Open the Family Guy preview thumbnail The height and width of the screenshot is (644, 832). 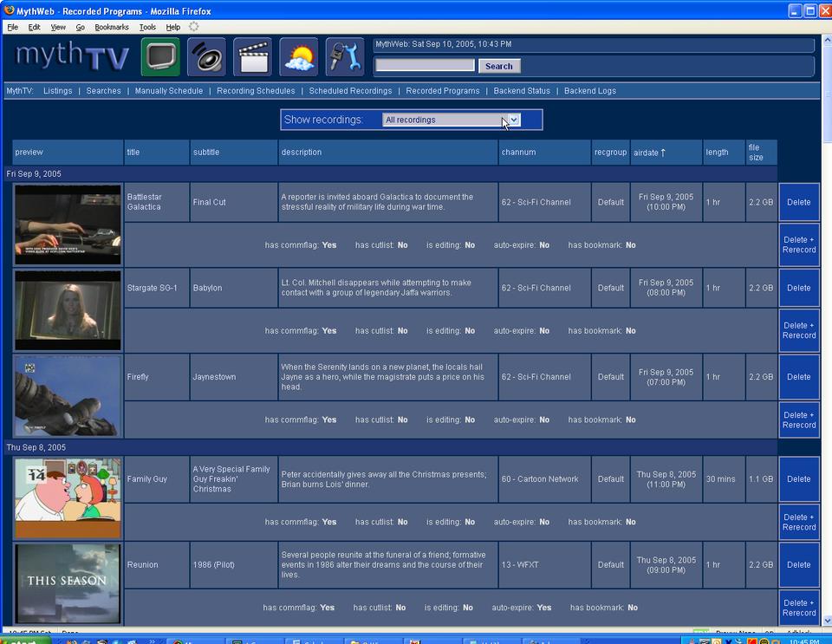click(x=68, y=498)
